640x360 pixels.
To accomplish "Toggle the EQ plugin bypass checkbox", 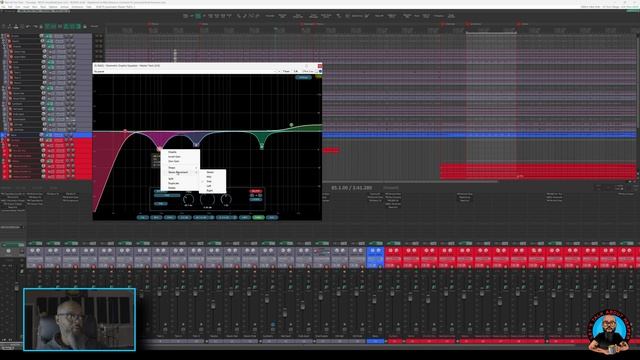I will 320,71.
